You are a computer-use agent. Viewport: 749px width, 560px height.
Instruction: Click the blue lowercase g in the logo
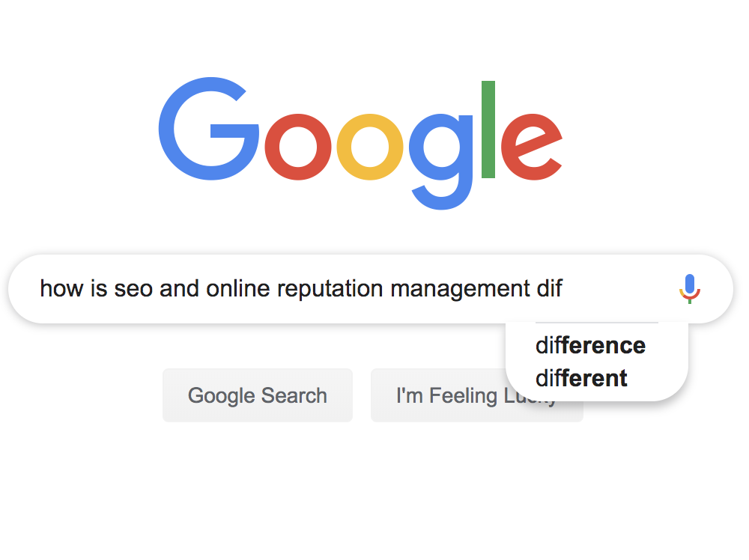pyautogui.click(x=441, y=162)
